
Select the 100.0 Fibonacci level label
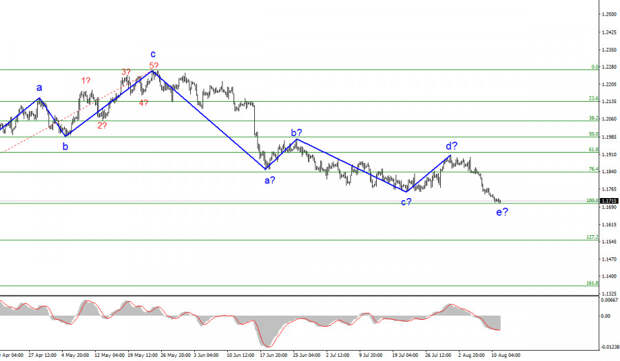[x=593, y=200]
